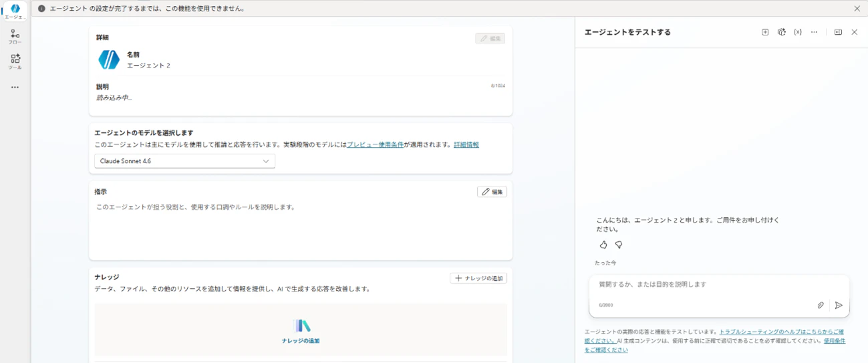The width and height of the screenshot is (868, 363).
Task: Click the info icon in the notification banner
Action: (41, 9)
